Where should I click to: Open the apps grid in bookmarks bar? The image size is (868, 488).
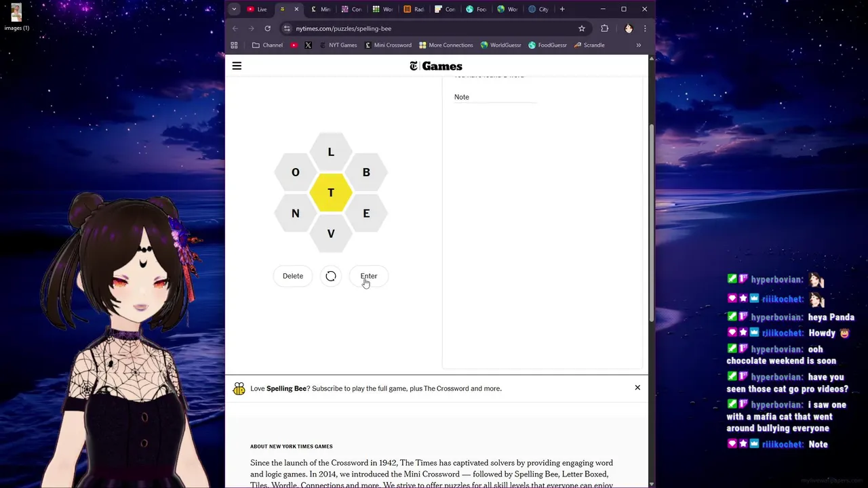coord(235,45)
